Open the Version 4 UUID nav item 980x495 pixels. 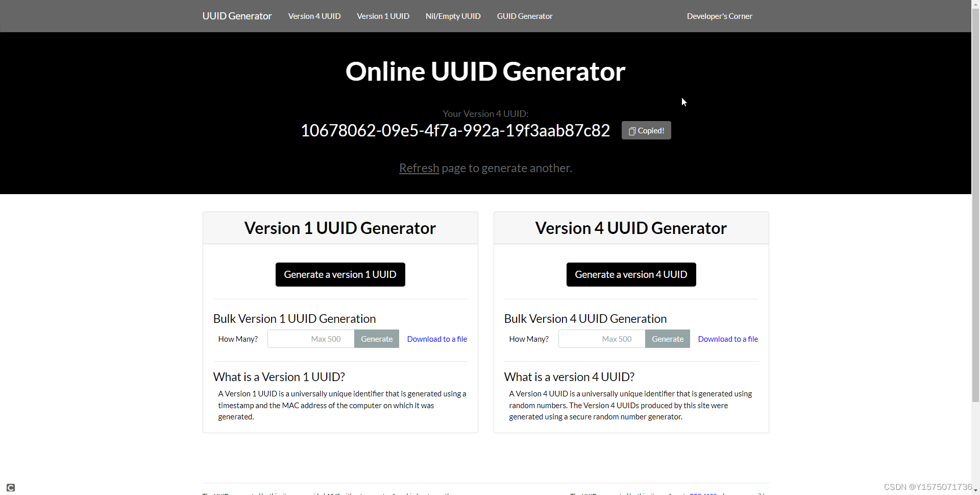(314, 16)
